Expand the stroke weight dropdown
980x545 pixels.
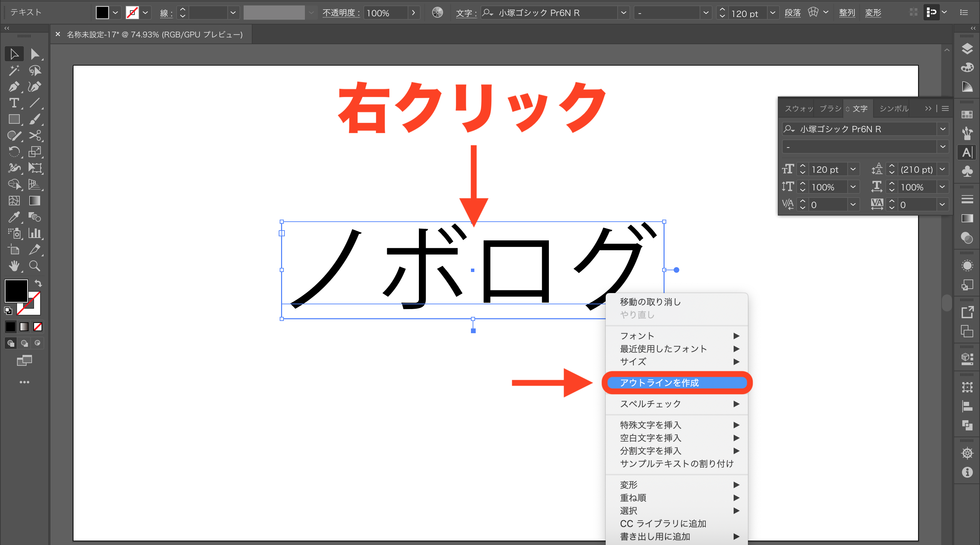(233, 13)
